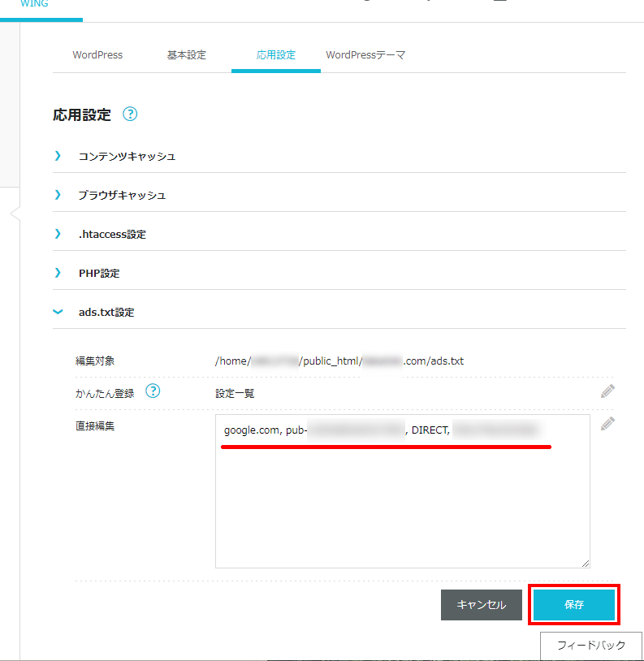
Task: Open the 基本設定 tab
Action: (x=187, y=55)
